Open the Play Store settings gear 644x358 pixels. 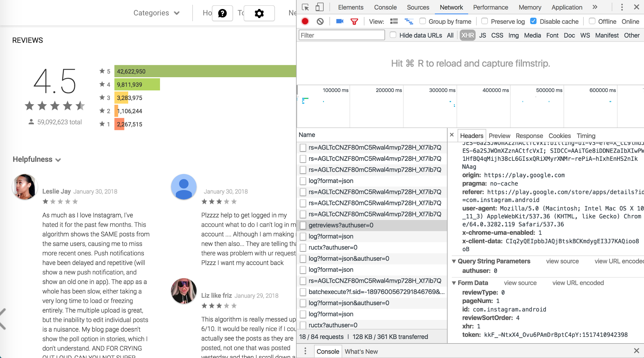(259, 13)
